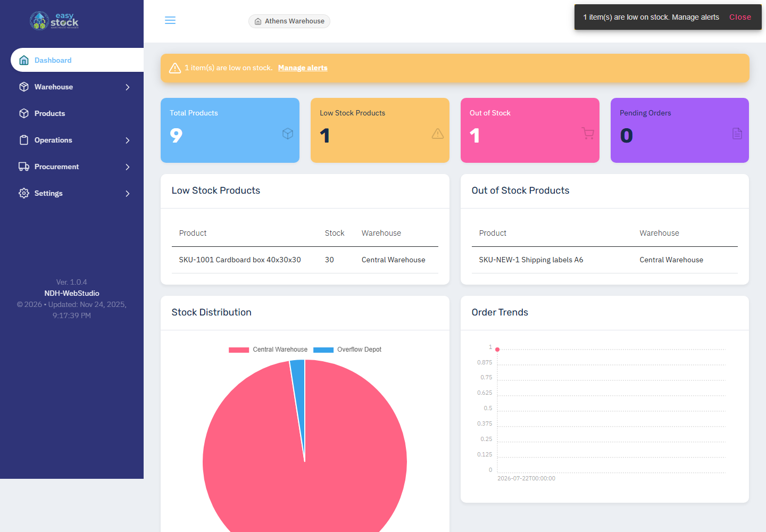Viewport: 766px width, 532px height.
Task: Toggle the hamburger sidebar menu
Action: (x=170, y=20)
